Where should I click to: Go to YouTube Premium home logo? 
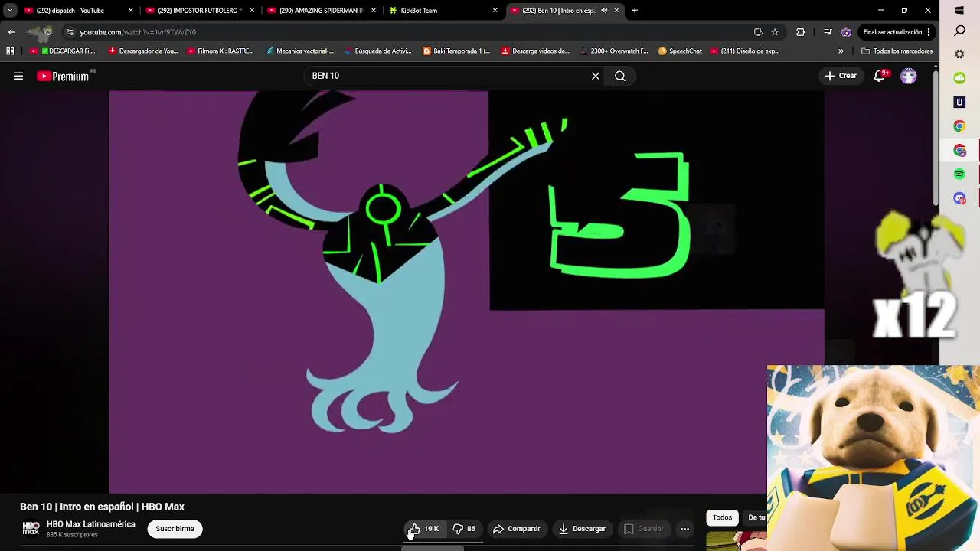tap(64, 76)
